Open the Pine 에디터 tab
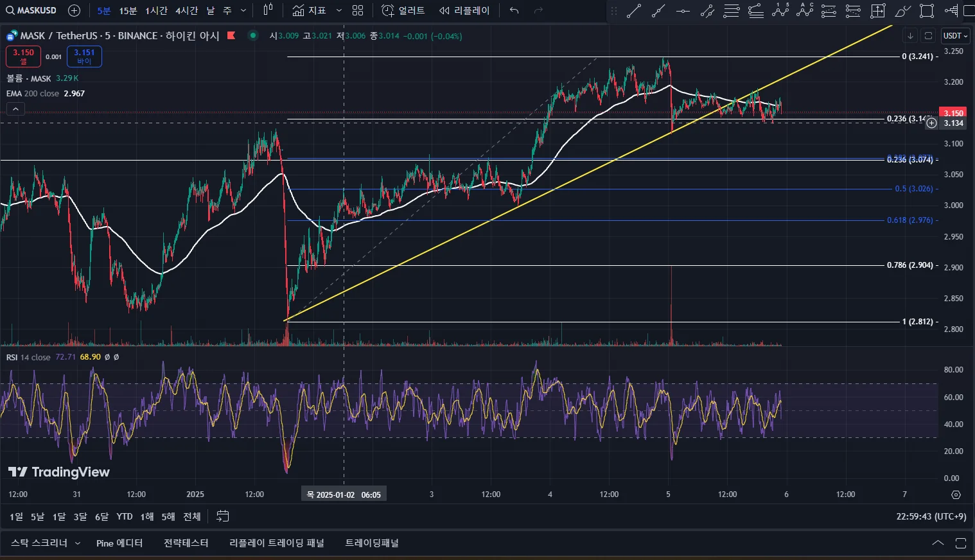 119,543
